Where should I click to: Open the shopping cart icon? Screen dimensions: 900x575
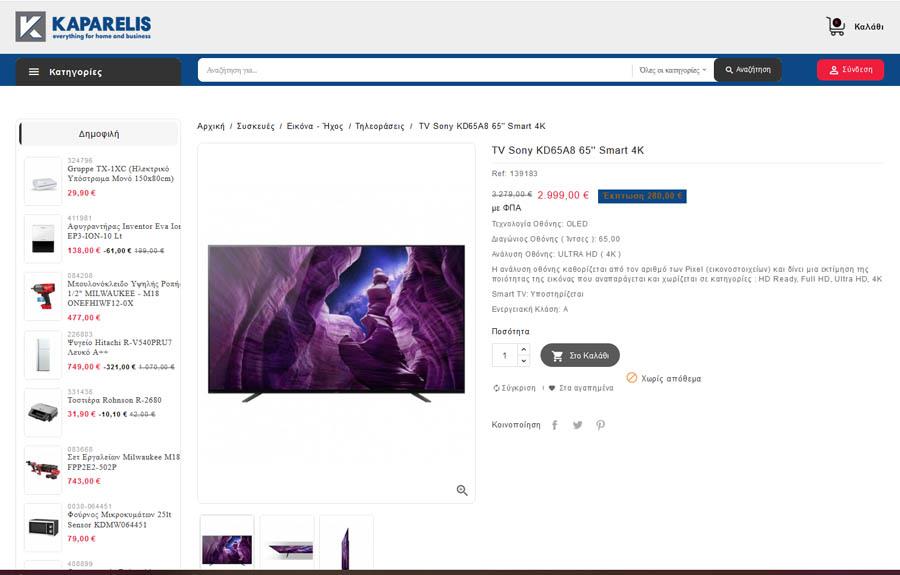click(x=836, y=26)
